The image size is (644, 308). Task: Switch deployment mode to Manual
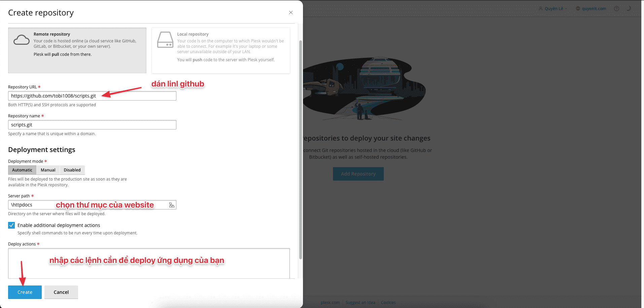point(48,170)
